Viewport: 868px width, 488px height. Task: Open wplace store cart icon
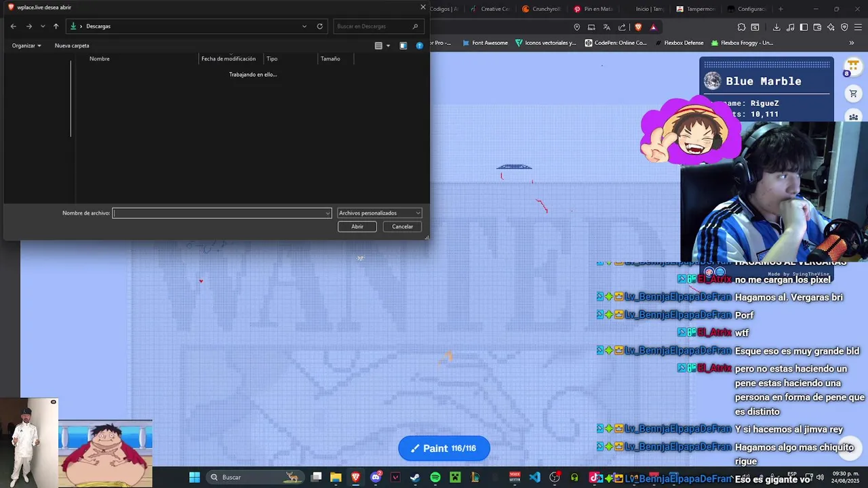pyautogui.click(x=853, y=94)
